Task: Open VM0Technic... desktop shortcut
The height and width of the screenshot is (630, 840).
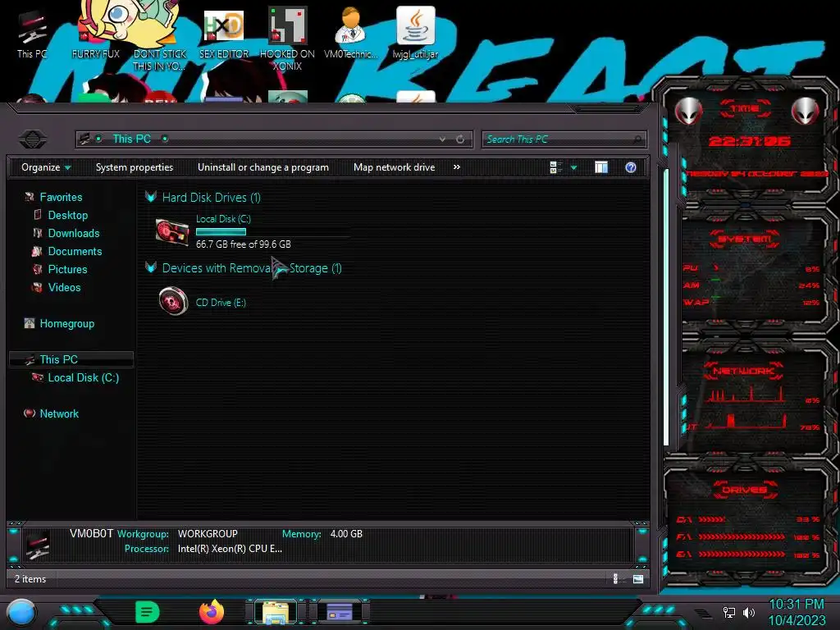Action: [x=351, y=33]
